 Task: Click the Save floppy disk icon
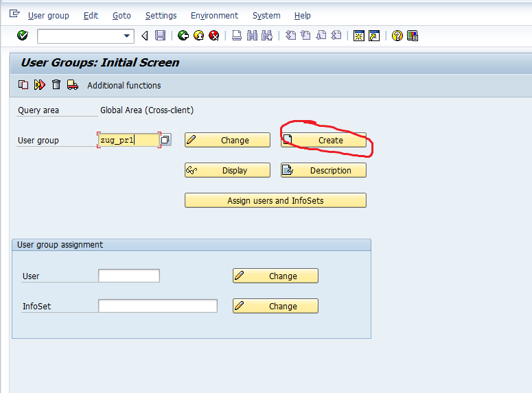[x=160, y=36]
